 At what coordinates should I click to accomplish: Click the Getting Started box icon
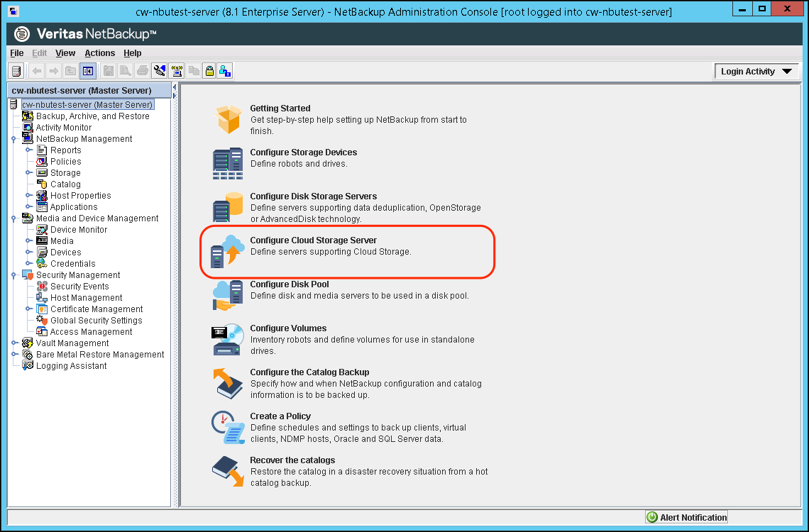pos(229,119)
